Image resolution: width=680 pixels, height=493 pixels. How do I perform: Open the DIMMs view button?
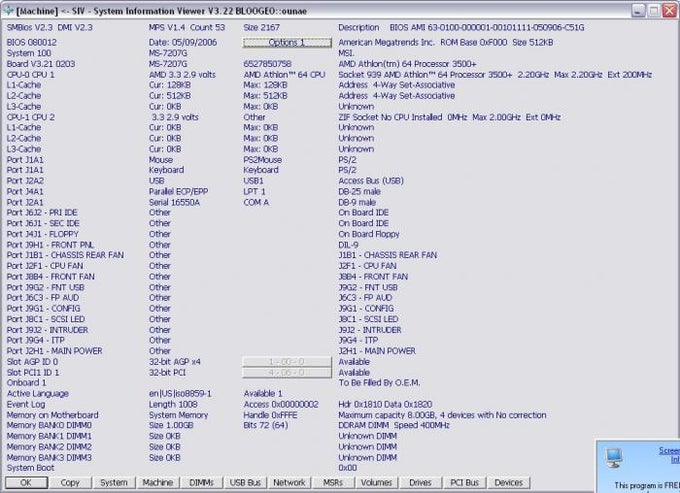pos(202,483)
